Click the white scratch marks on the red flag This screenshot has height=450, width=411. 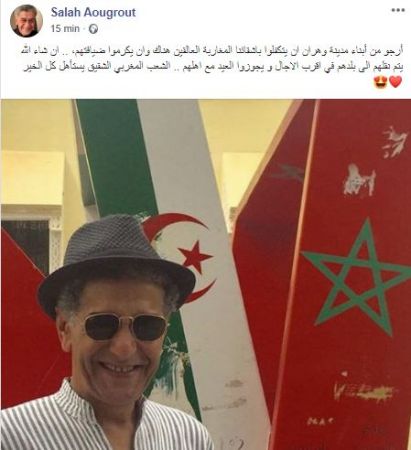[x=360, y=180]
